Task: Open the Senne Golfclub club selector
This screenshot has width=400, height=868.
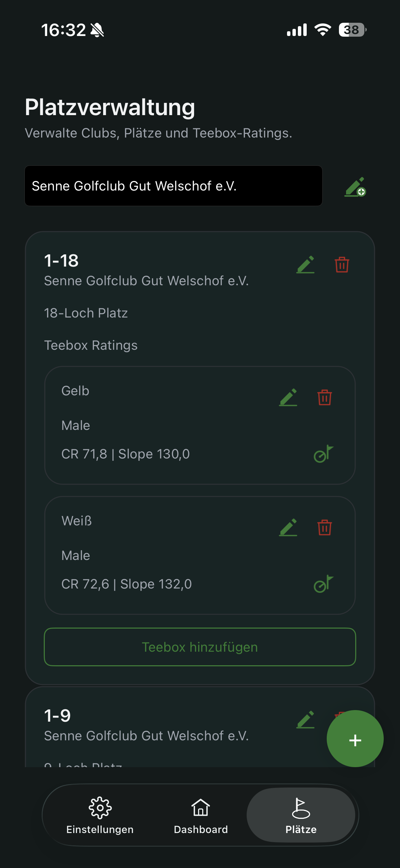Action: tap(173, 186)
